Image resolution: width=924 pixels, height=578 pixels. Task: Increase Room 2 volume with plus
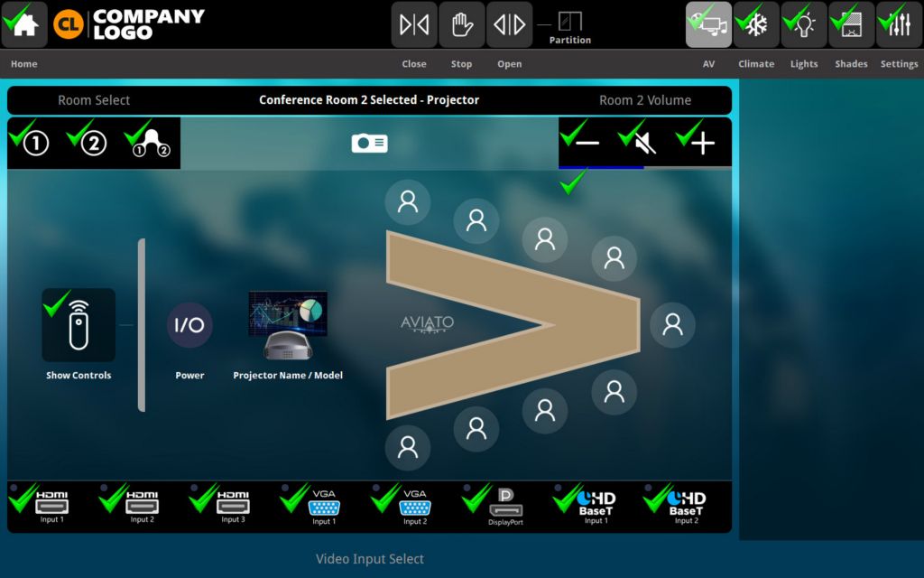(x=702, y=143)
